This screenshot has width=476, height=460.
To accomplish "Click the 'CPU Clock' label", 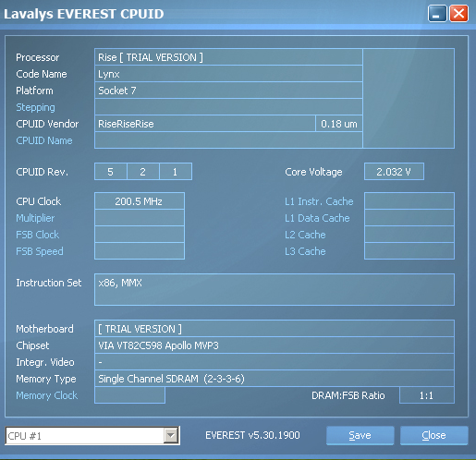I will (x=39, y=201).
